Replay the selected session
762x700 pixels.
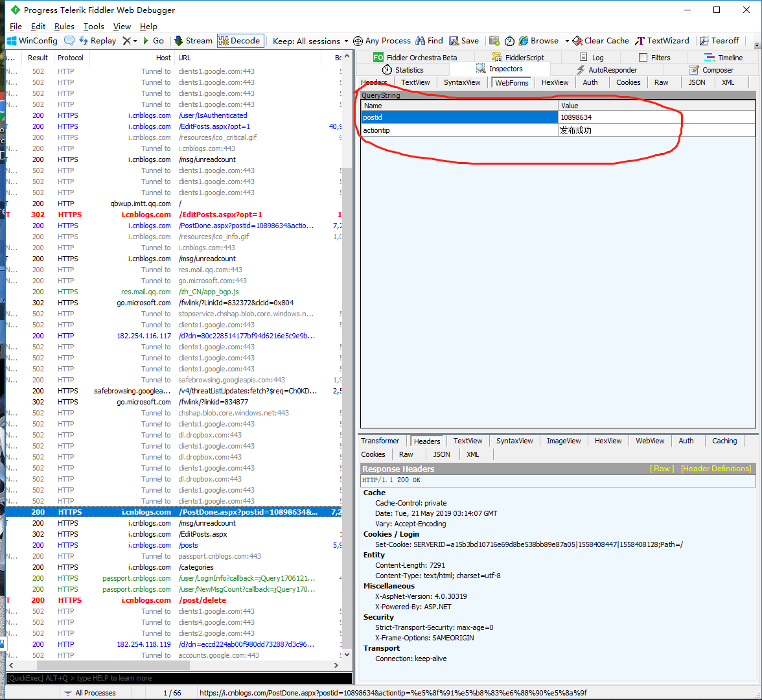tap(97, 41)
